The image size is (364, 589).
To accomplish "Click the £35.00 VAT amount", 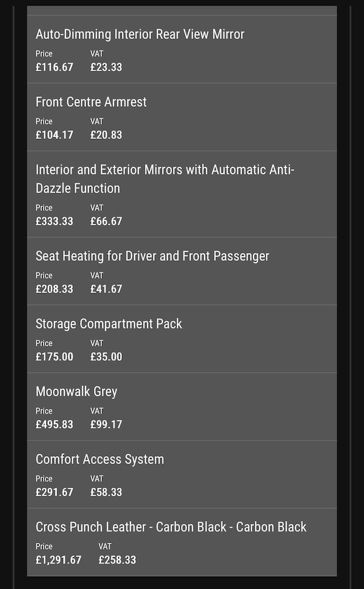I will click(106, 357).
